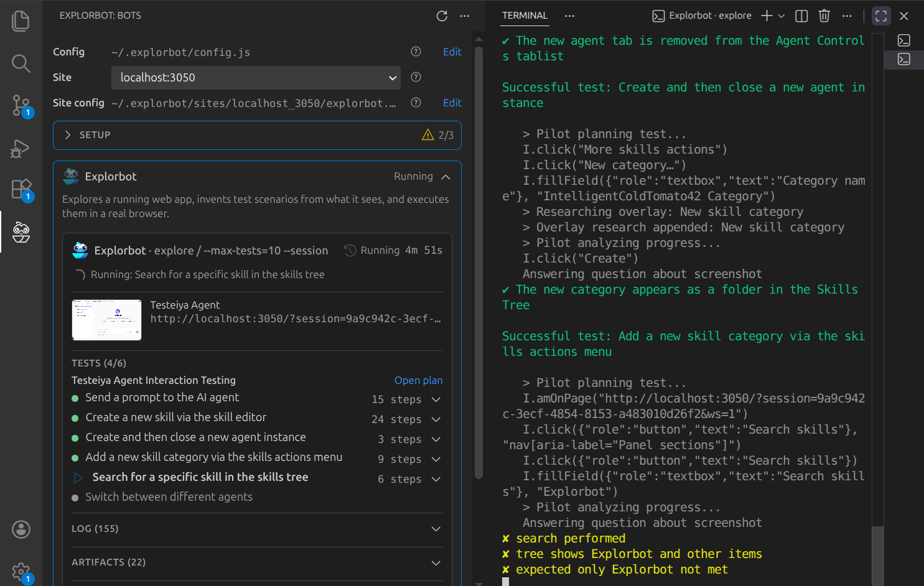This screenshot has height=586, width=924.
Task: Open the Site dropdown localhost:3050
Action: [x=256, y=78]
